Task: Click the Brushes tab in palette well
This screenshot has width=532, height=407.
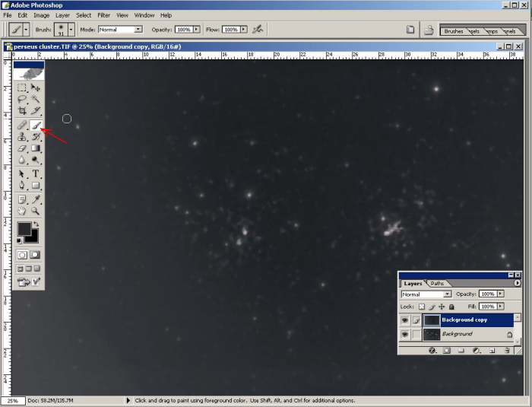Action: coord(454,31)
